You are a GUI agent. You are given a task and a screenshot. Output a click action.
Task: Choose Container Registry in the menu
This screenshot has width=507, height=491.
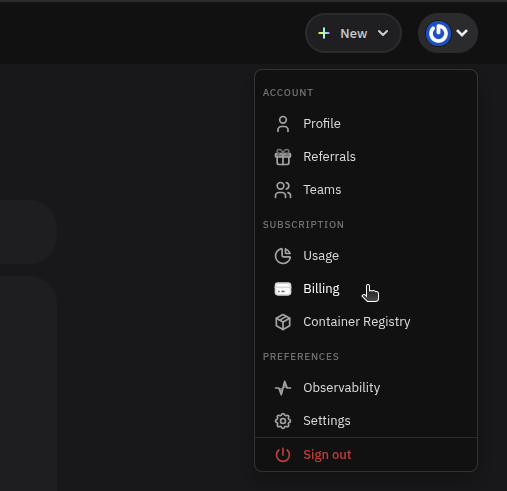click(366, 322)
